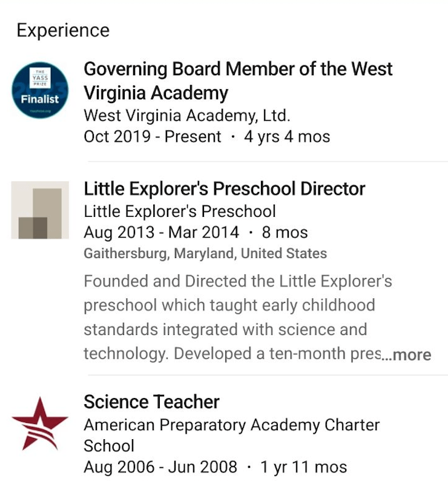
Task: Click the American Preparatory Academy star logo
Action: click(x=40, y=423)
